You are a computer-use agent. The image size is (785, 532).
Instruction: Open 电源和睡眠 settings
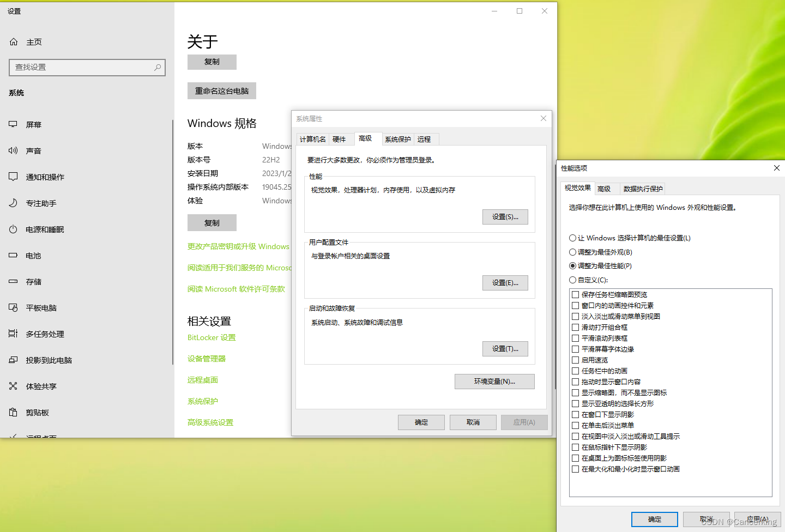coord(47,229)
